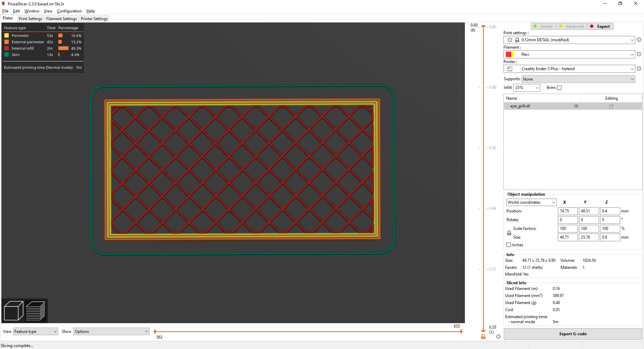The width and height of the screenshot is (644, 349).
Task: Click the Name column header
Action: [537, 98]
